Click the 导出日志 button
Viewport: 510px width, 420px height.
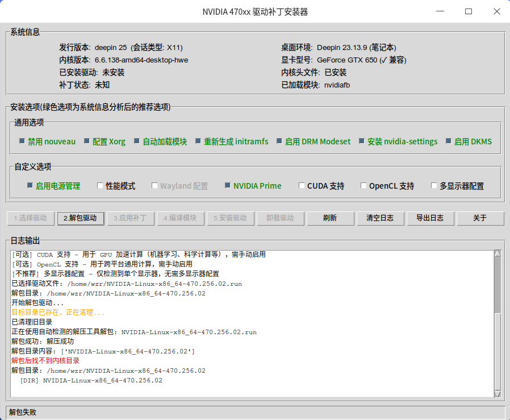point(430,218)
